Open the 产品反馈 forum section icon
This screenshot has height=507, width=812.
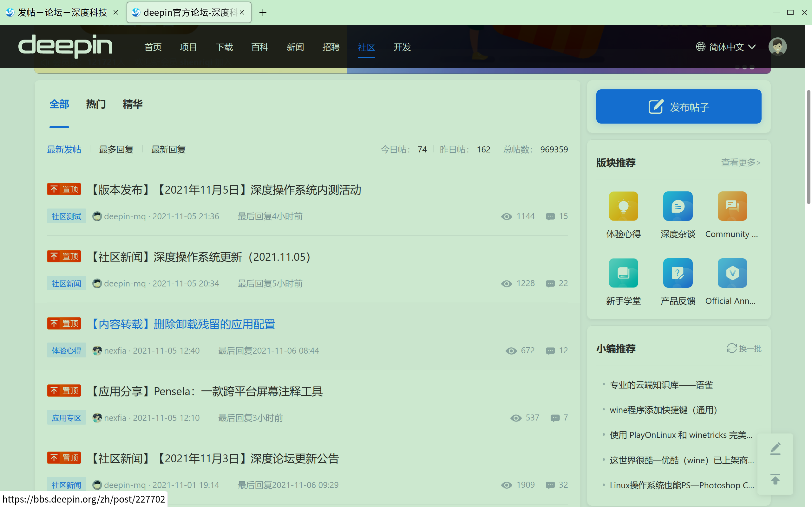pyautogui.click(x=678, y=273)
